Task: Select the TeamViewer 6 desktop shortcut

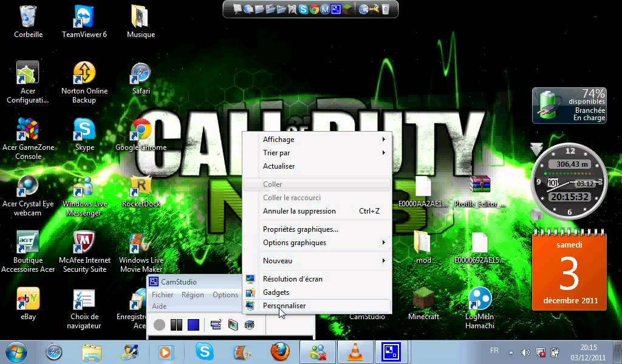Action: coord(84,21)
